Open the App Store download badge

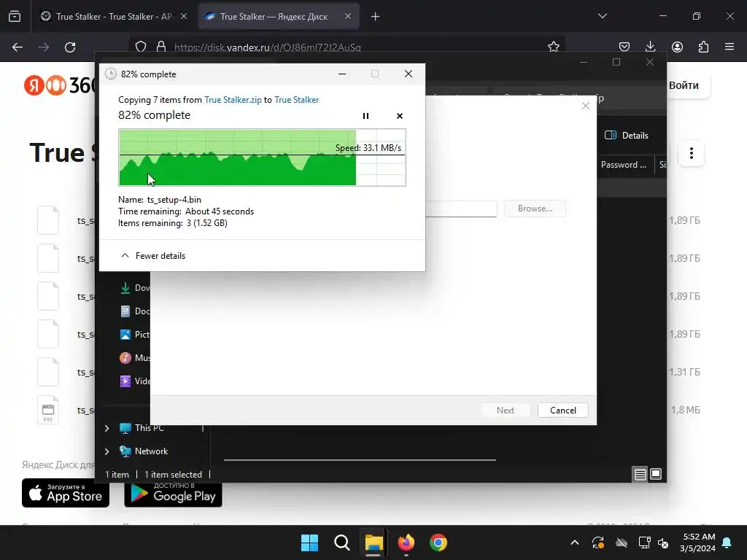point(66,494)
